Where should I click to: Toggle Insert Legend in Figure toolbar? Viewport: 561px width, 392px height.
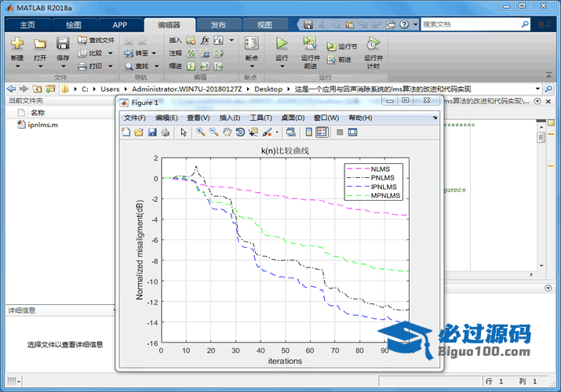(322, 132)
